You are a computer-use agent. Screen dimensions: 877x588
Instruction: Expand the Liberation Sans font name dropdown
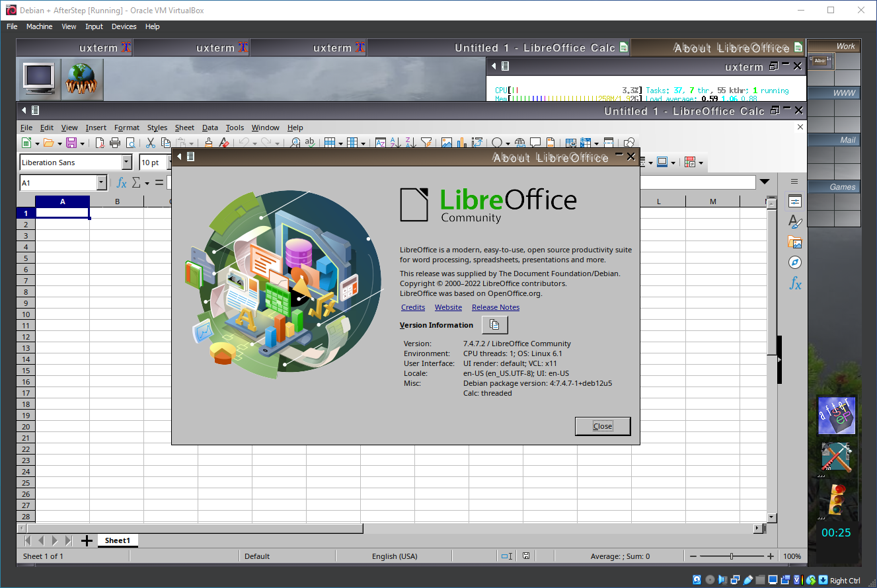127,163
